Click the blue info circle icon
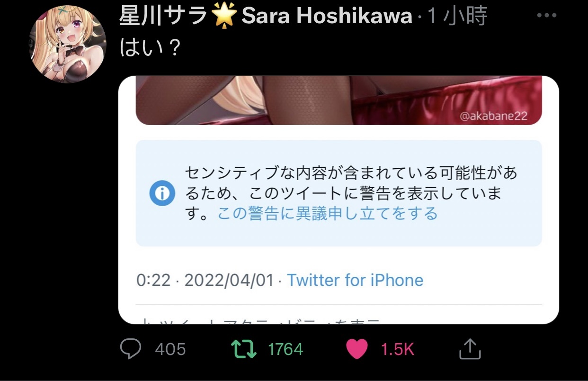 click(x=162, y=193)
